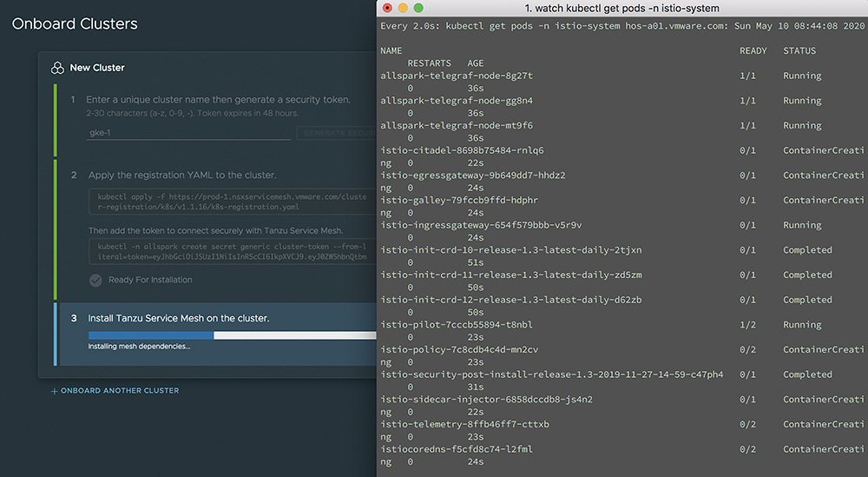Click the green zoom button of terminal window
This screenshot has width=868, height=477.
pos(418,8)
